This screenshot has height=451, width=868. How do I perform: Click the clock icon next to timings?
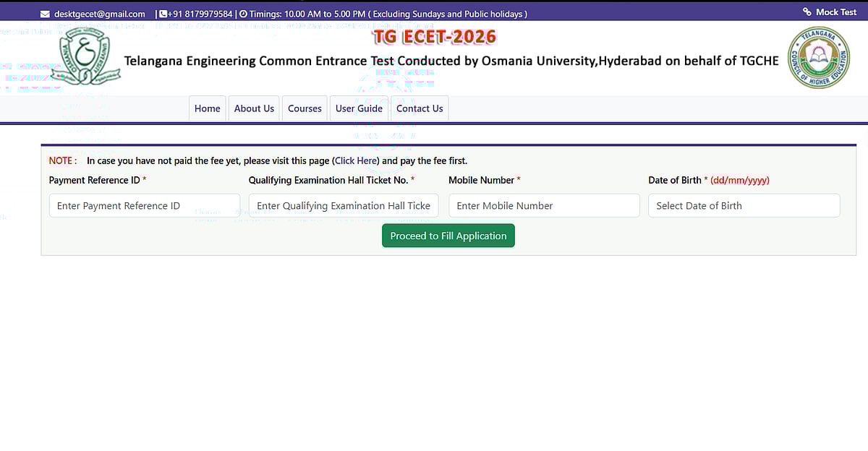click(x=242, y=12)
